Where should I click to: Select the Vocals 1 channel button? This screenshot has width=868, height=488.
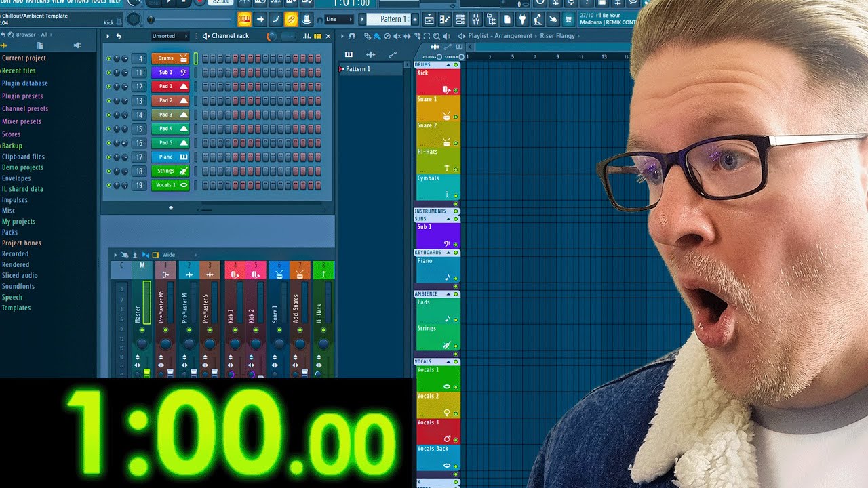[170, 185]
